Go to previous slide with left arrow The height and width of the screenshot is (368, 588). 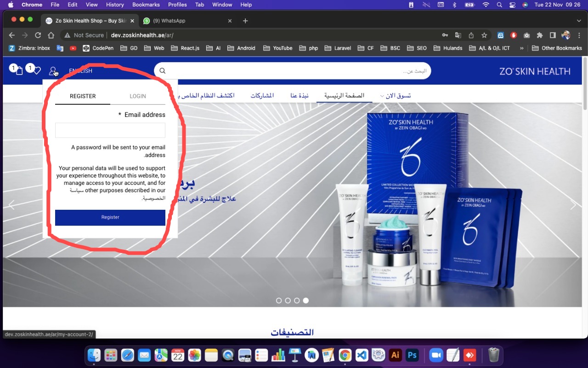12,205
